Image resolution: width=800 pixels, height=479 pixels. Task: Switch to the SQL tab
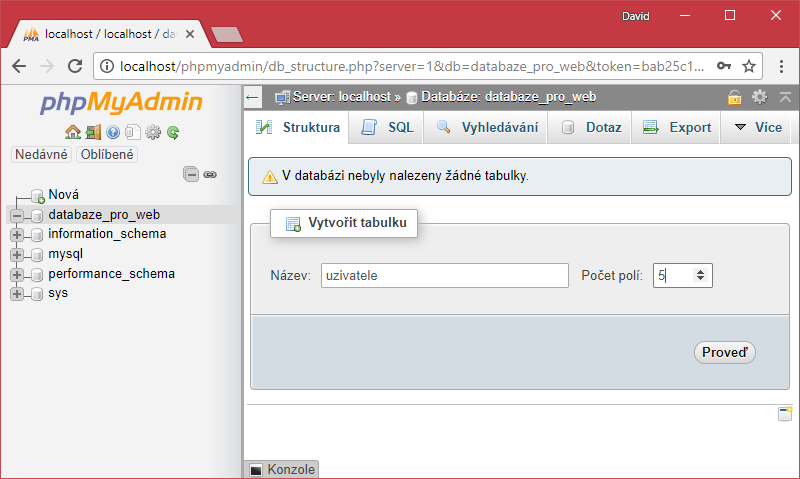click(387, 128)
